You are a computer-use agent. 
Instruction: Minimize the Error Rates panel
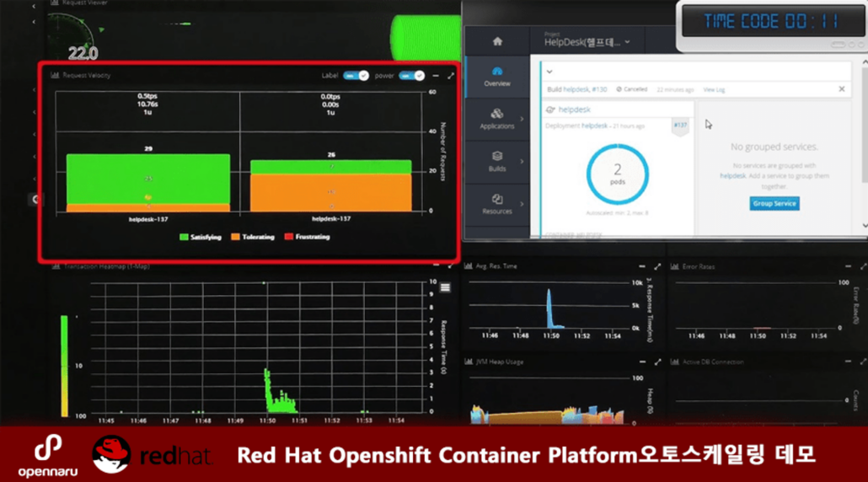(848, 267)
